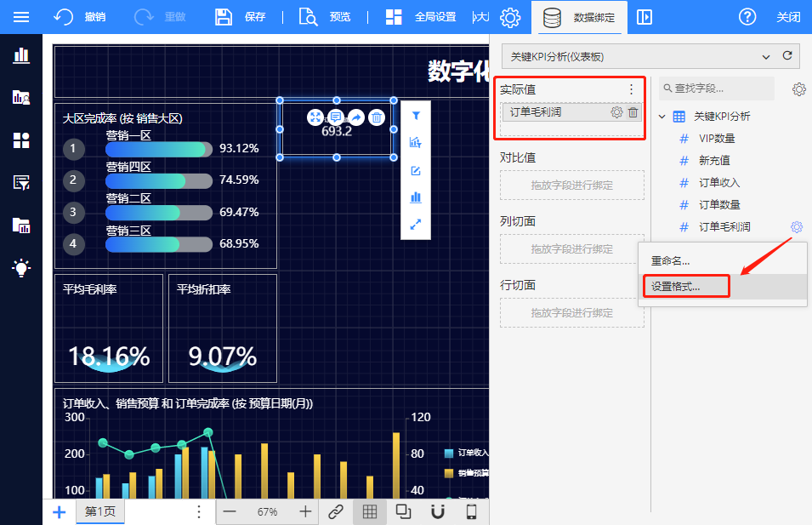Remove the 订单毛利润 bound field with its trash icon

[633, 112]
